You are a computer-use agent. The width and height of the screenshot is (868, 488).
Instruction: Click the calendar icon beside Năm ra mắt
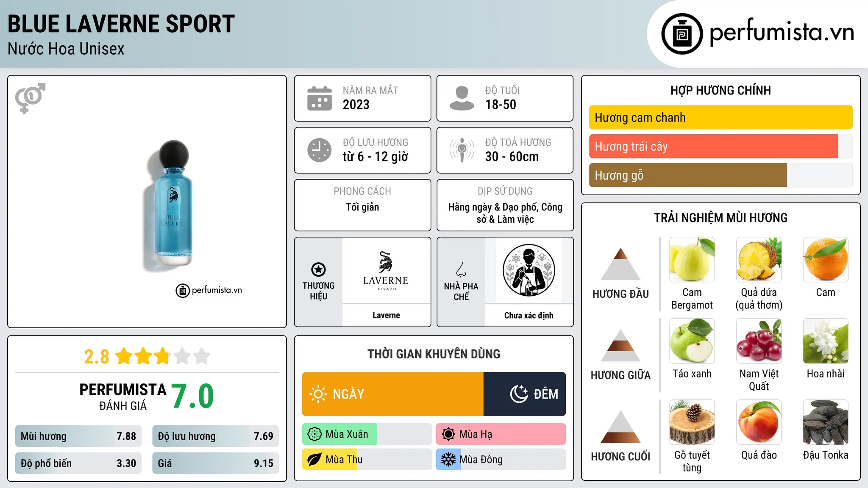coord(320,98)
